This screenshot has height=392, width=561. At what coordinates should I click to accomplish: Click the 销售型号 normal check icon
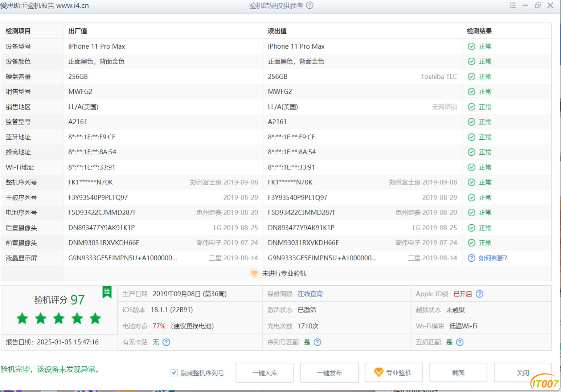coord(471,91)
